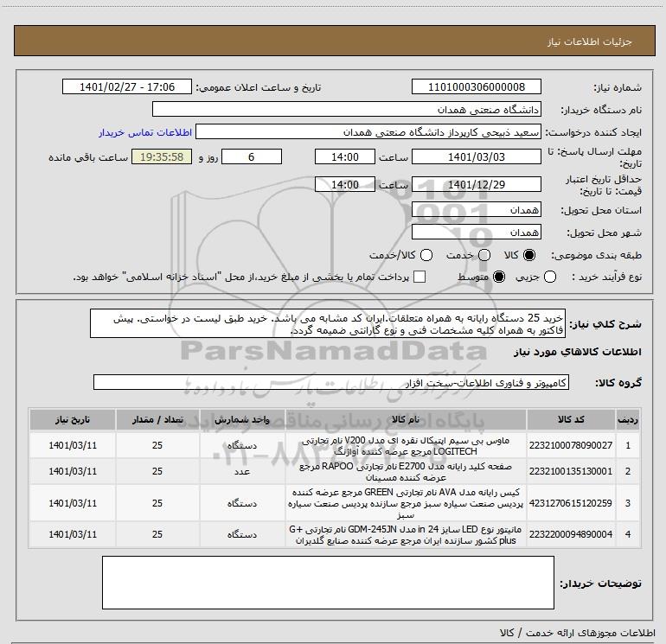Click the unit عدد in keyboard row

coord(242,472)
